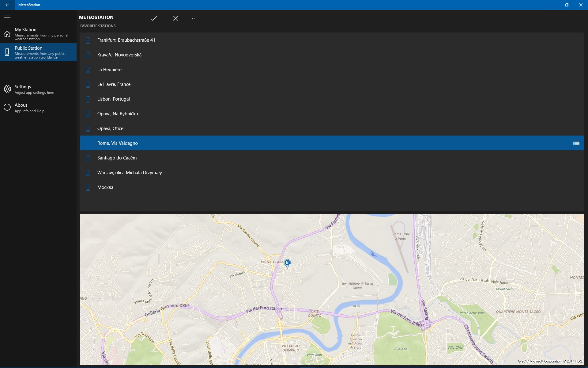The image size is (588, 368).
Task: Confirm using the checkmark toolbar icon
Action: coord(153,18)
